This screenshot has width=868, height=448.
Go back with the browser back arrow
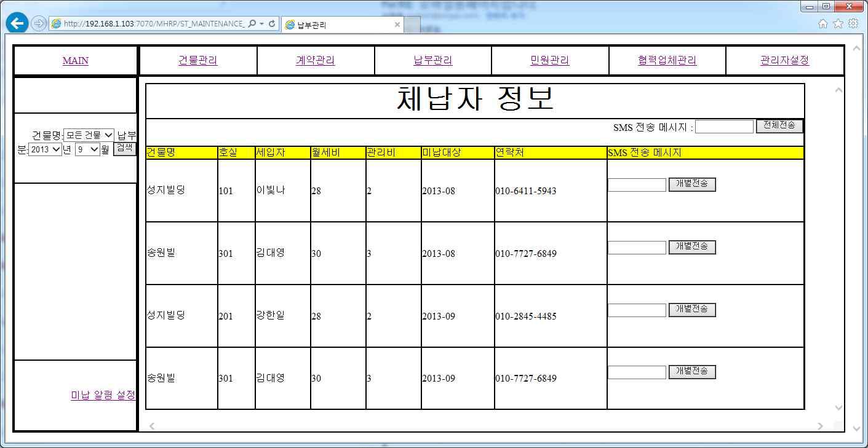click(x=17, y=23)
